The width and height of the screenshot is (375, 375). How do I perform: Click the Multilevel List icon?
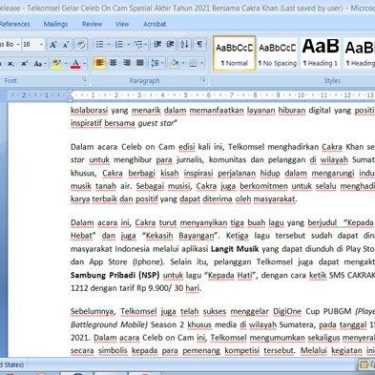[x=138, y=44]
